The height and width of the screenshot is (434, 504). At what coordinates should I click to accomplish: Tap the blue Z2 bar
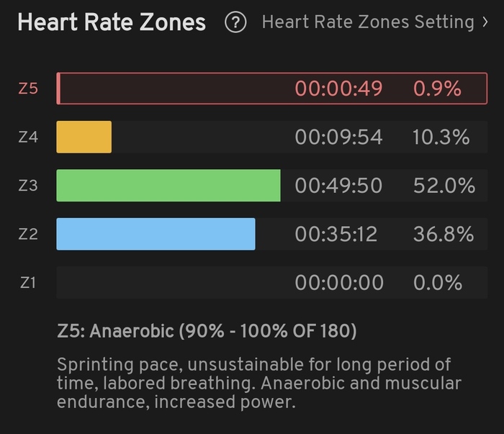click(x=156, y=234)
